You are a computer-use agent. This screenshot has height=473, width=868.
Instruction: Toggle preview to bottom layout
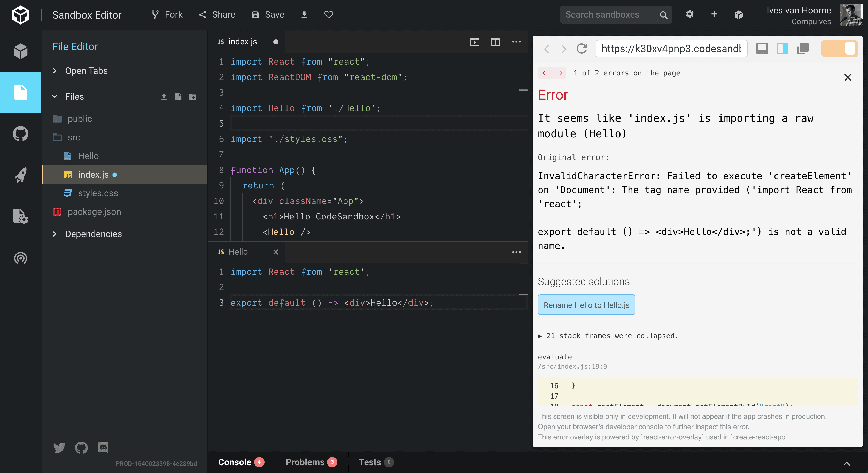[762, 49]
